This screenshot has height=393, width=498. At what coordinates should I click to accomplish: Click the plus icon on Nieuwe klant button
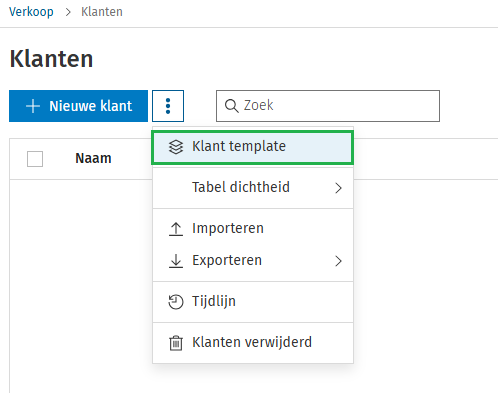pyautogui.click(x=33, y=106)
